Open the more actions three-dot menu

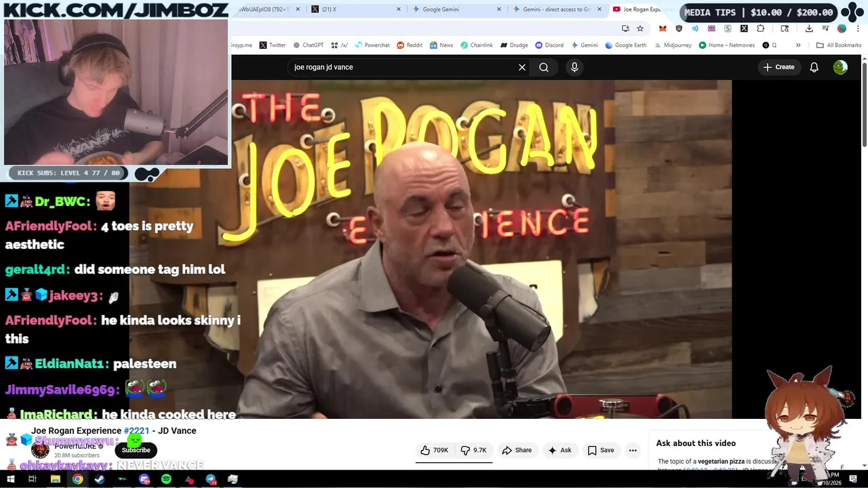coord(633,450)
